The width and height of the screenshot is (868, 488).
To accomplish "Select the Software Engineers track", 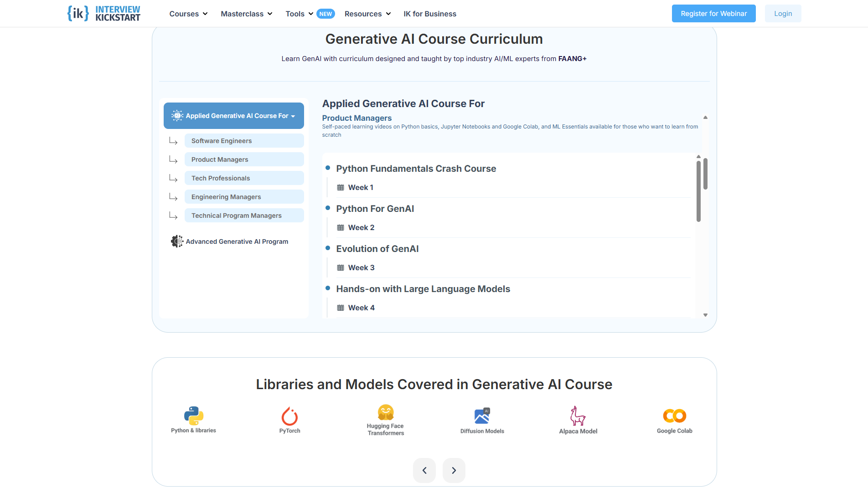I will click(x=244, y=141).
